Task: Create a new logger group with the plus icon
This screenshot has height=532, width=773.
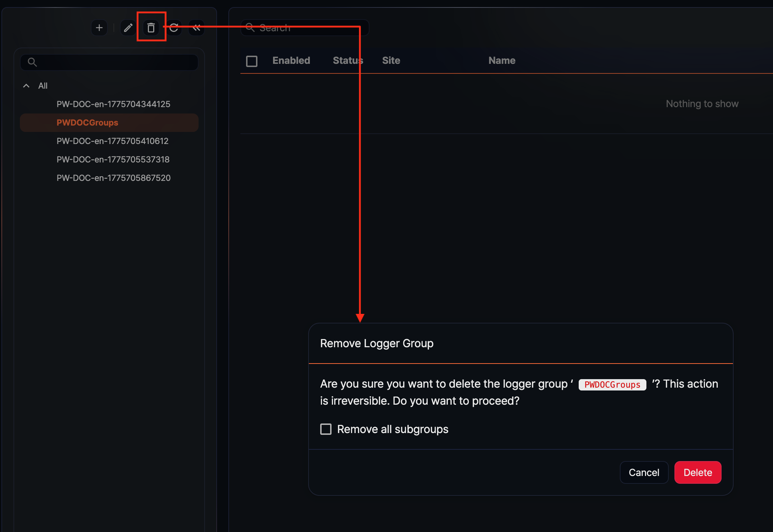Action: [99, 28]
